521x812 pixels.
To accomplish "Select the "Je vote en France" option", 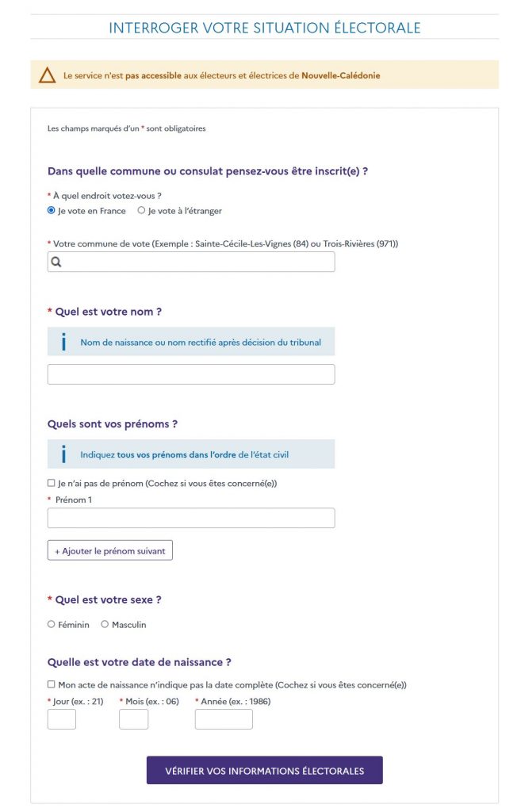I will (x=52, y=211).
